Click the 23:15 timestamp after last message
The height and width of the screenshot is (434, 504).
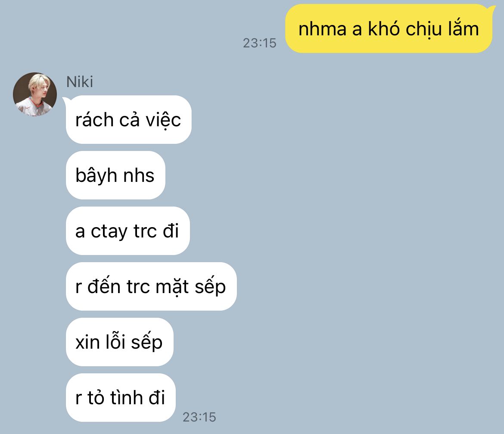[199, 417]
